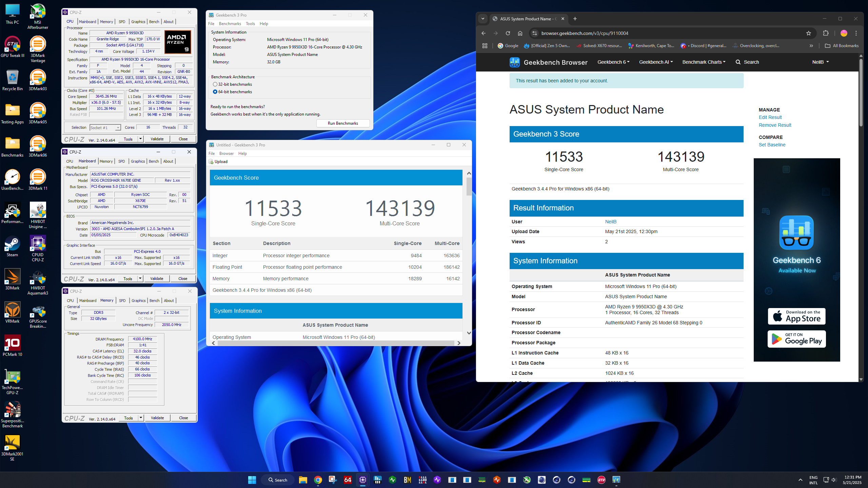
Task: Open Superposition Benchmark desktop icon
Action: [x=13, y=414]
